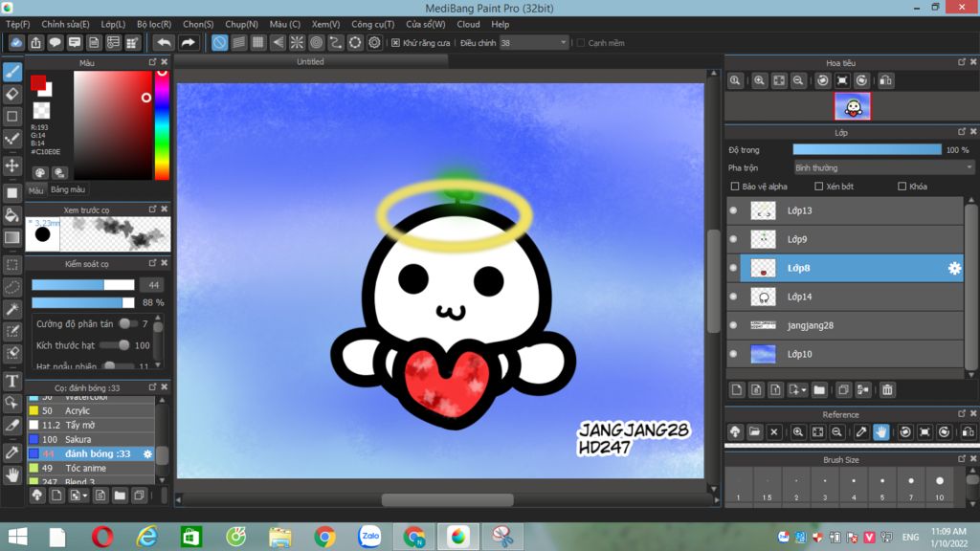Select the Tóc anime brush

pos(90,469)
